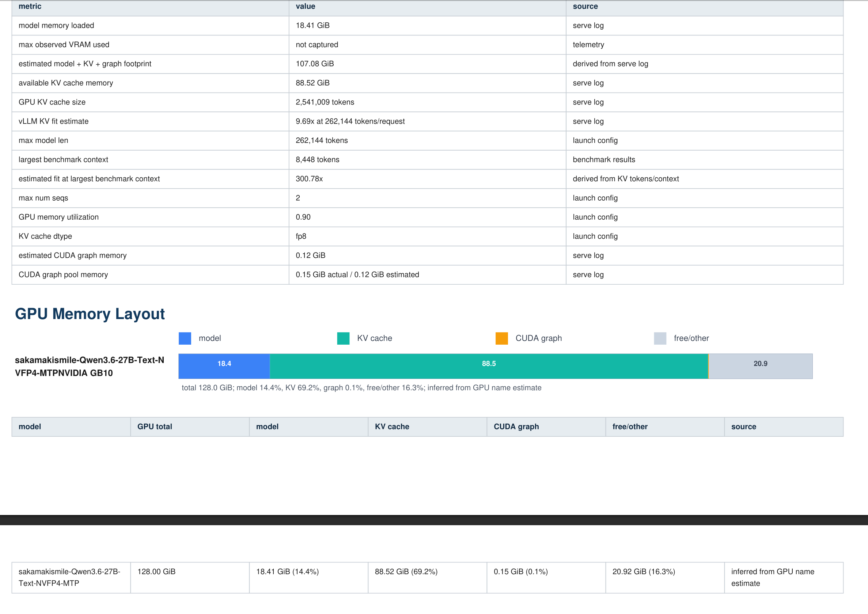The width and height of the screenshot is (868, 614).
Task: Click 'estimated fit at largest benchmark context'
Action: click(89, 179)
